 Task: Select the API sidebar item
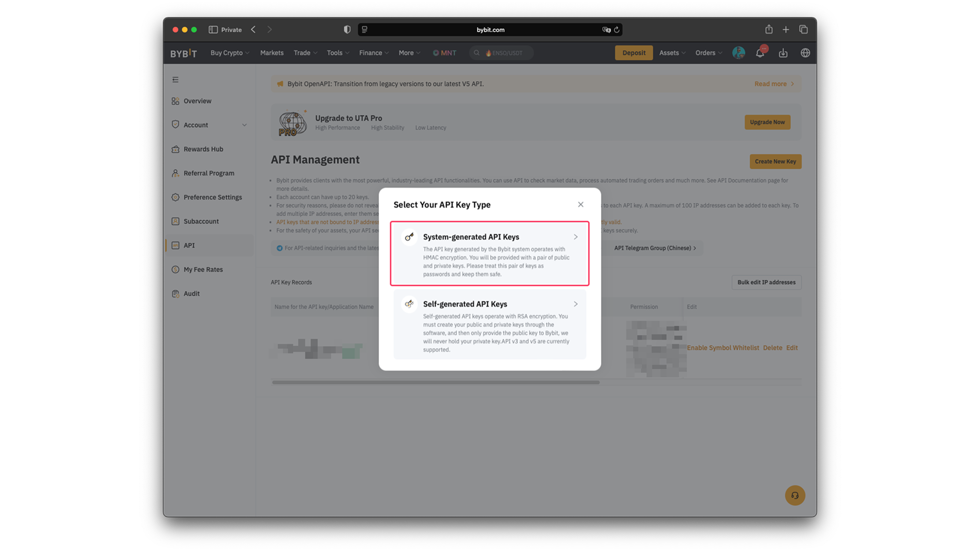(x=209, y=245)
